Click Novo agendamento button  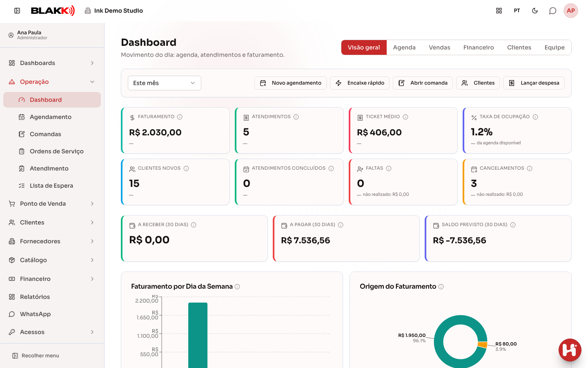click(x=290, y=83)
